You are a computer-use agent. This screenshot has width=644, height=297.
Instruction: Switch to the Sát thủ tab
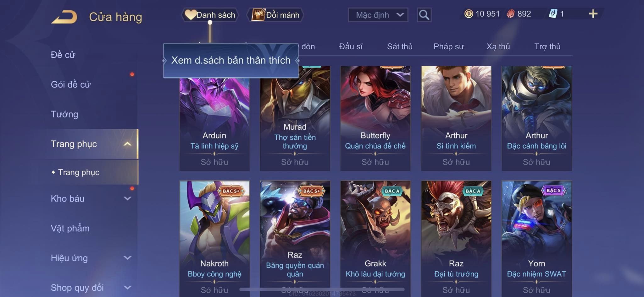click(400, 46)
